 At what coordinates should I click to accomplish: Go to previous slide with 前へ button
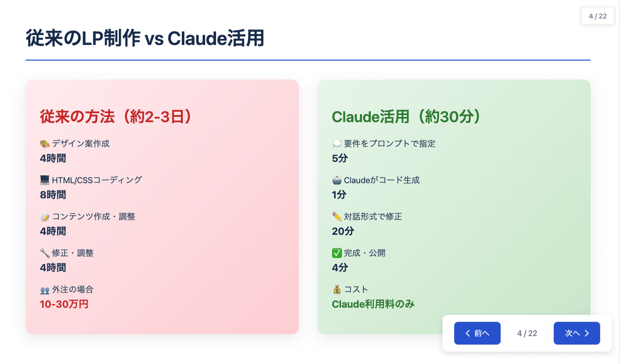point(477,333)
